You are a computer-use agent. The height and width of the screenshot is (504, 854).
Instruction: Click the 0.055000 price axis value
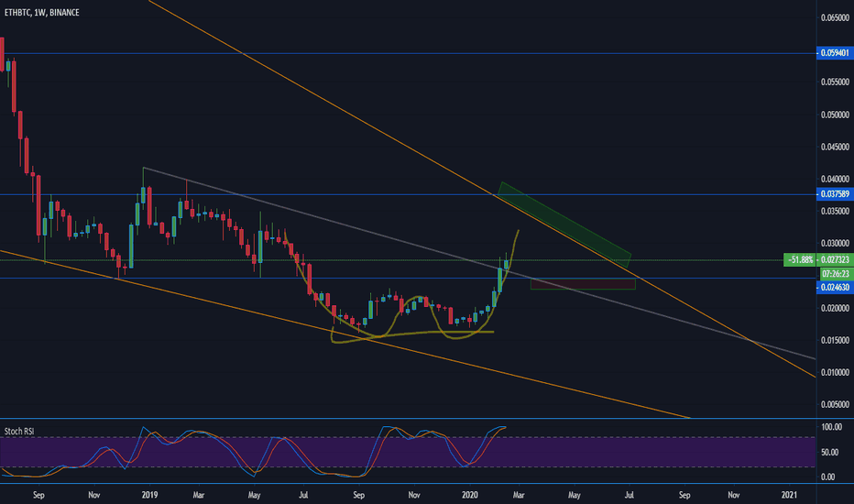tap(835, 82)
